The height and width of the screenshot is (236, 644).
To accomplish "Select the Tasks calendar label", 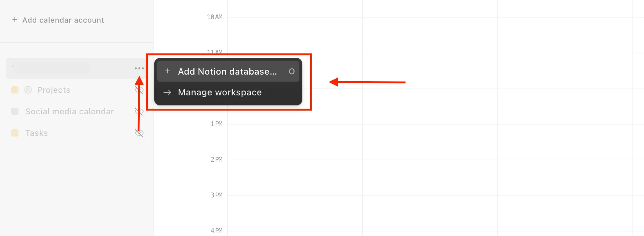I will click(x=36, y=133).
